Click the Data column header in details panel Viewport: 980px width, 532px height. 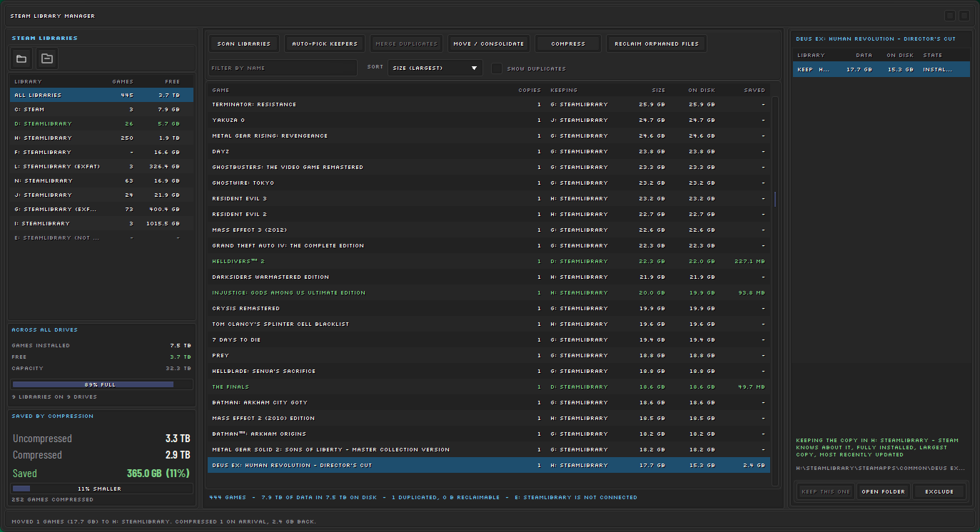(864, 55)
